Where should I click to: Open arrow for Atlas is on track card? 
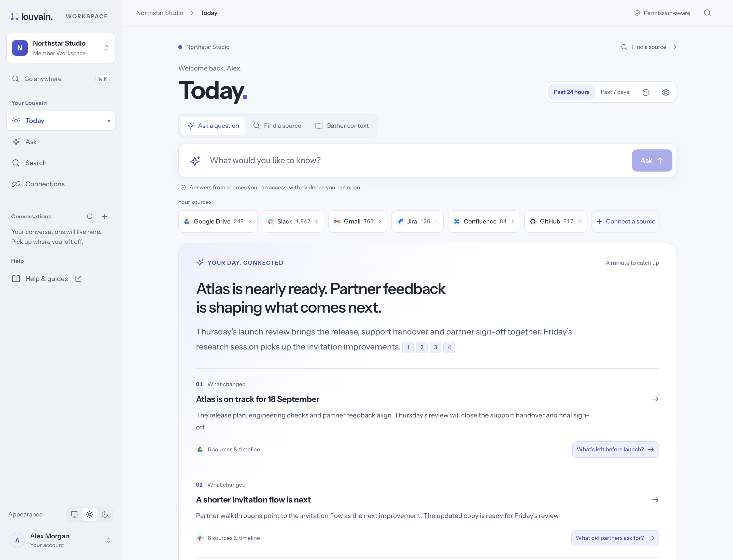pos(655,399)
